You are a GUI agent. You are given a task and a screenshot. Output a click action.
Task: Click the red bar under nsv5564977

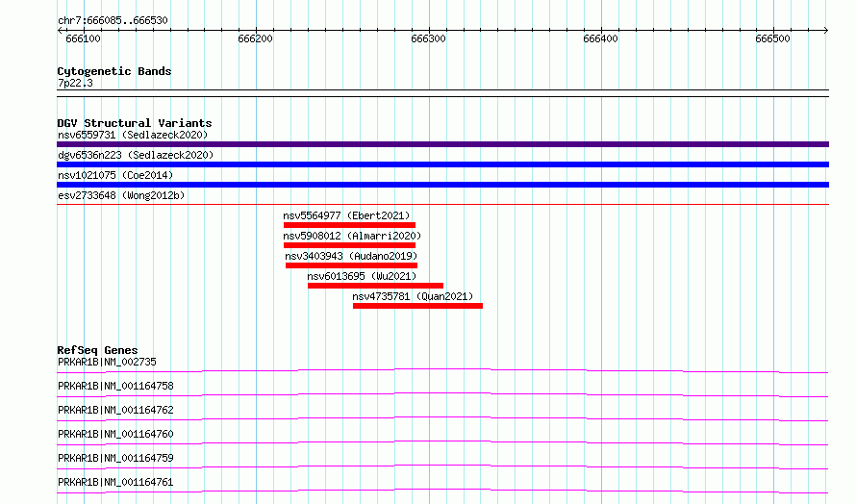click(x=349, y=225)
